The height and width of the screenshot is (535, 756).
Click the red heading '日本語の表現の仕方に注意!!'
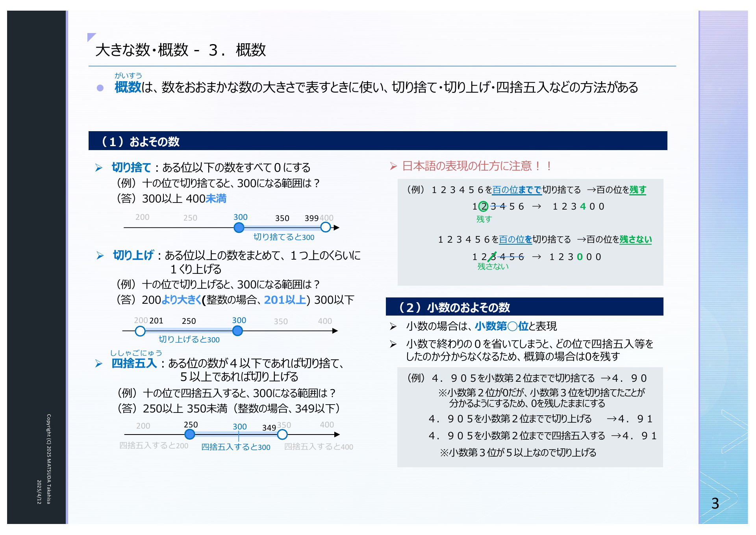point(477,166)
